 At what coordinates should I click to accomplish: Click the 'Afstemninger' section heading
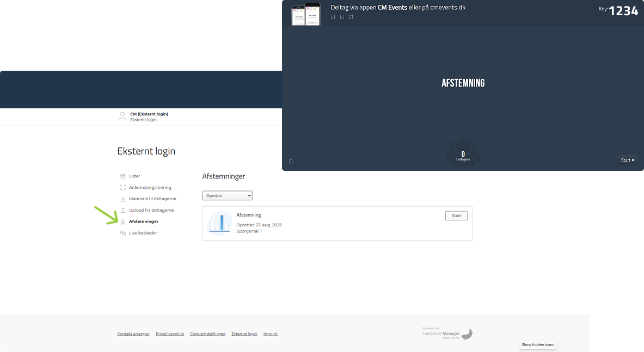(x=223, y=176)
